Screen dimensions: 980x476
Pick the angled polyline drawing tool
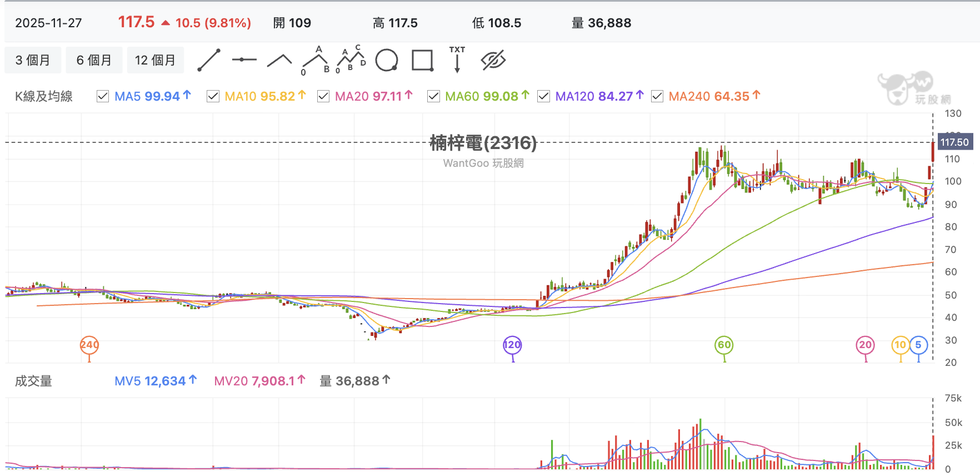point(279,60)
